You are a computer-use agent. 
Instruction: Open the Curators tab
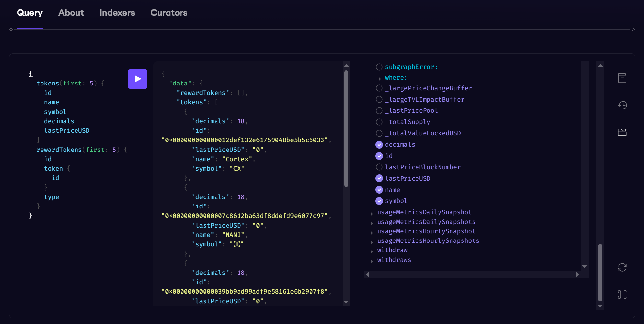169,13
